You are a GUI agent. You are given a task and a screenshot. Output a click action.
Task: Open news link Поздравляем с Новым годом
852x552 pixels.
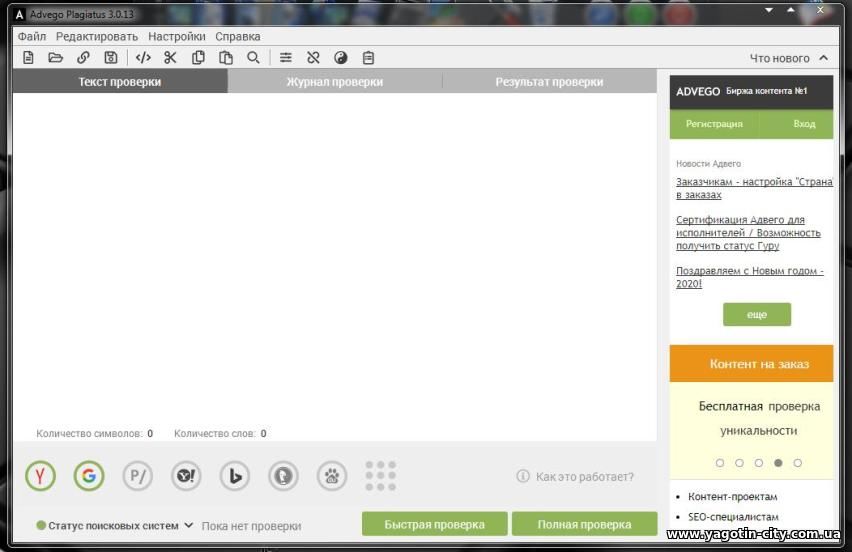pyautogui.click(x=750, y=277)
